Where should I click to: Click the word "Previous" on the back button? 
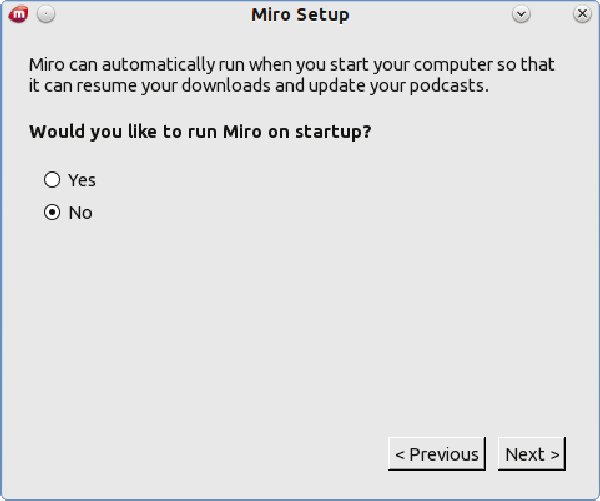[444, 454]
